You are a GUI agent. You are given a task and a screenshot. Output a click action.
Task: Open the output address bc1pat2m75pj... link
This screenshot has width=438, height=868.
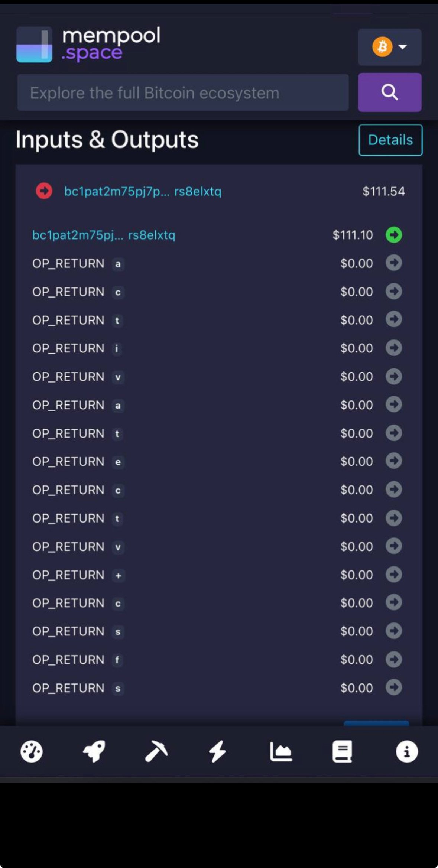point(104,235)
